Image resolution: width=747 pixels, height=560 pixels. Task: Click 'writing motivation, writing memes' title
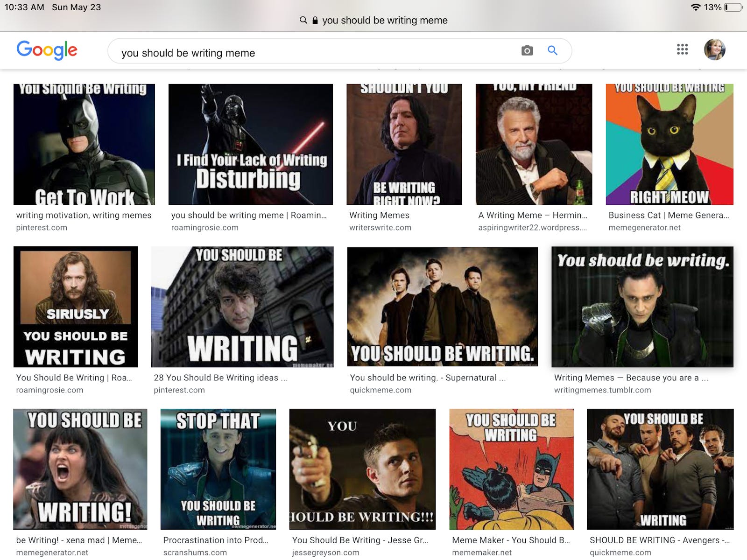click(84, 215)
